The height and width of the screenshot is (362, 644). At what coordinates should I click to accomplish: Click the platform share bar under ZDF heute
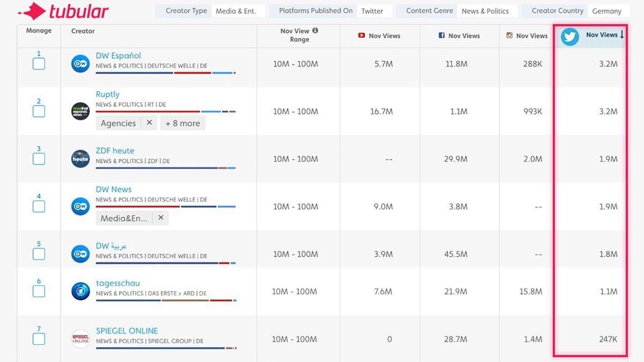(166, 168)
